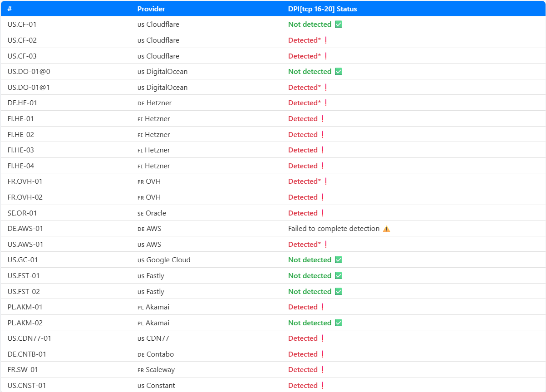
Task: Click green checkmark icon in US.CF-01 row
Action: 338,24
